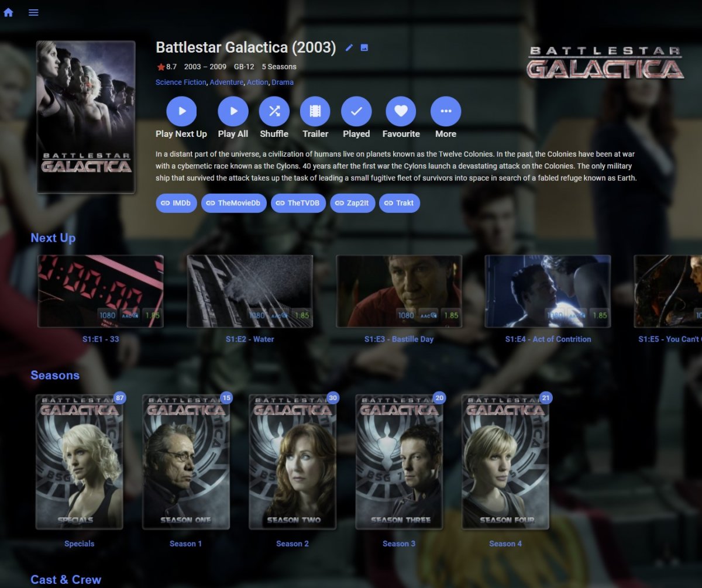Open the Specials season poster
The height and width of the screenshot is (588, 702).
point(80,462)
